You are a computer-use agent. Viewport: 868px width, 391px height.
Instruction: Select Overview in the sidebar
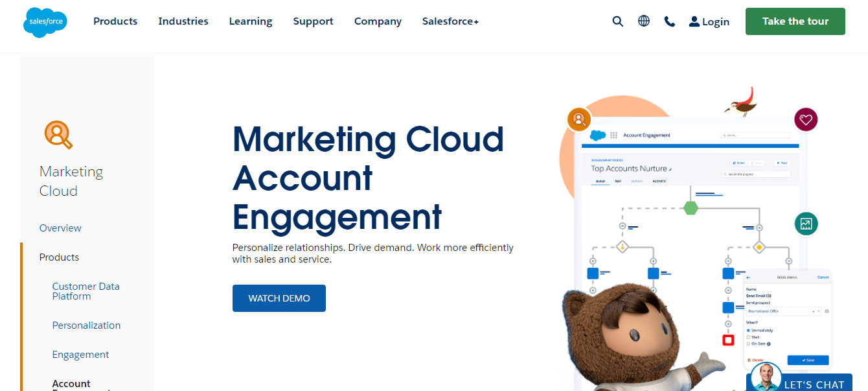60,228
